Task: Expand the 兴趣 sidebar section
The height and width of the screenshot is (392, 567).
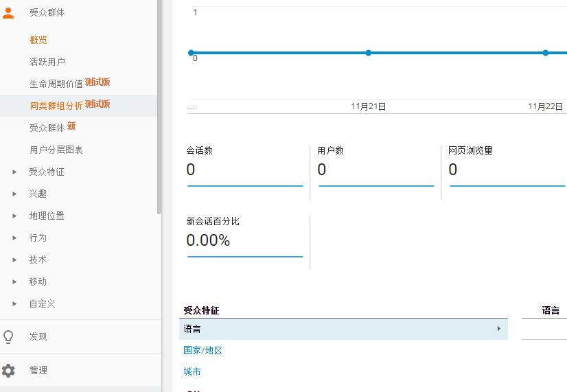Action: pyautogui.click(x=14, y=194)
